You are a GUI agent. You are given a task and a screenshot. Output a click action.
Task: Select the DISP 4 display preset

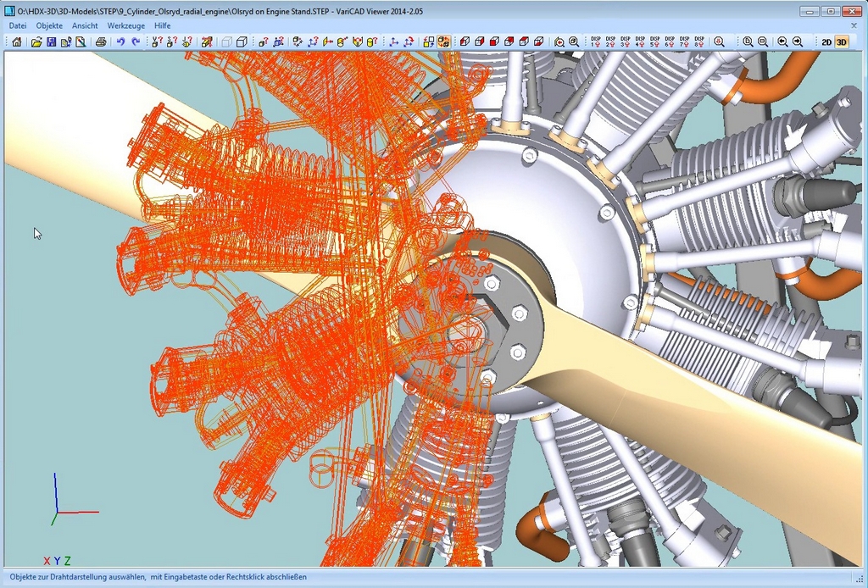pos(640,42)
